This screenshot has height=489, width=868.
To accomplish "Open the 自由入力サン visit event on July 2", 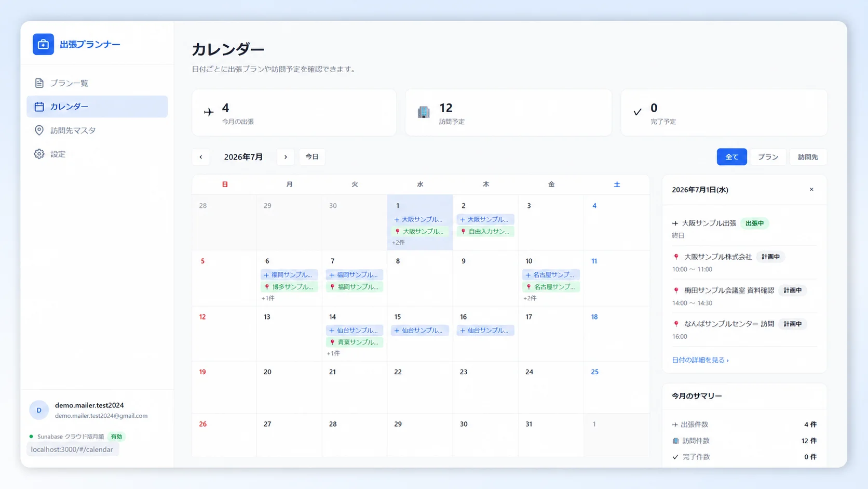I will 485,232.
